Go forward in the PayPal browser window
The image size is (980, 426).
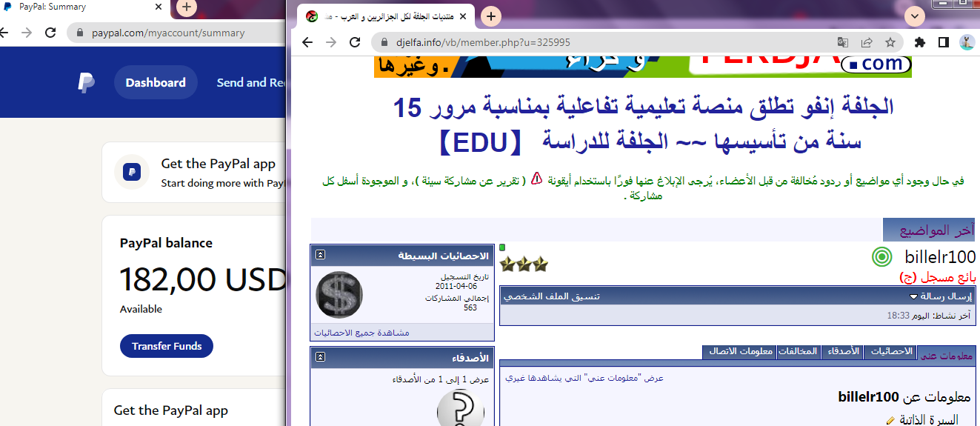pyautogui.click(x=27, y=33)
